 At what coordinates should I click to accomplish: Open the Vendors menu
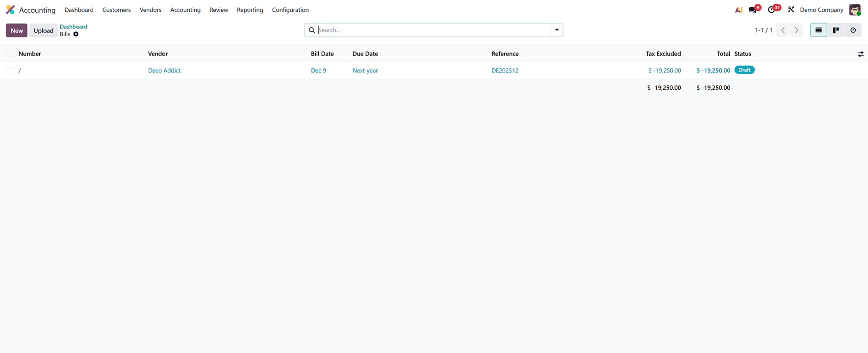[151, 10]
